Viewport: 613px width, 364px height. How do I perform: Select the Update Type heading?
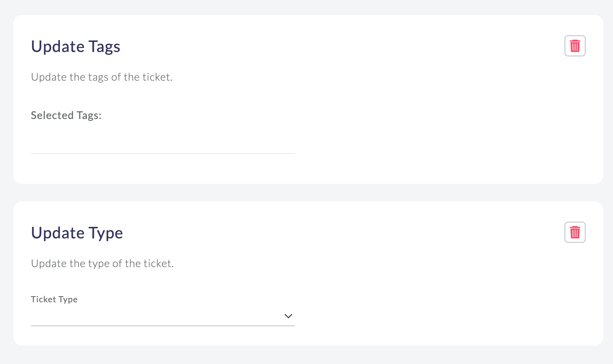77,233
